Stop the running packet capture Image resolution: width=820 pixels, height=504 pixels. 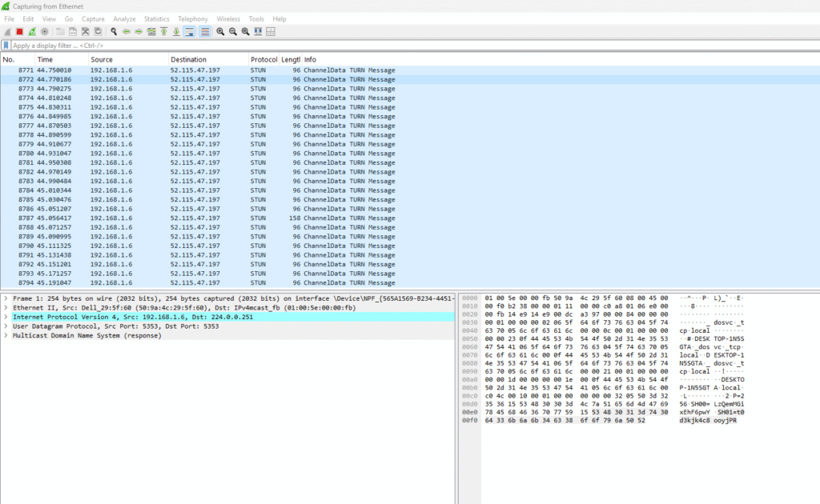(x=19, y=31)
